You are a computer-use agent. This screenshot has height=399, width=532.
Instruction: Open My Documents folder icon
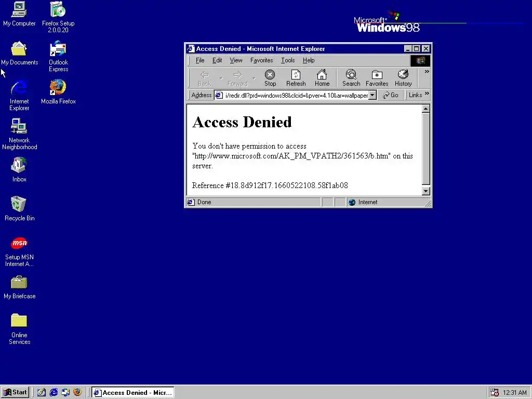19,54
